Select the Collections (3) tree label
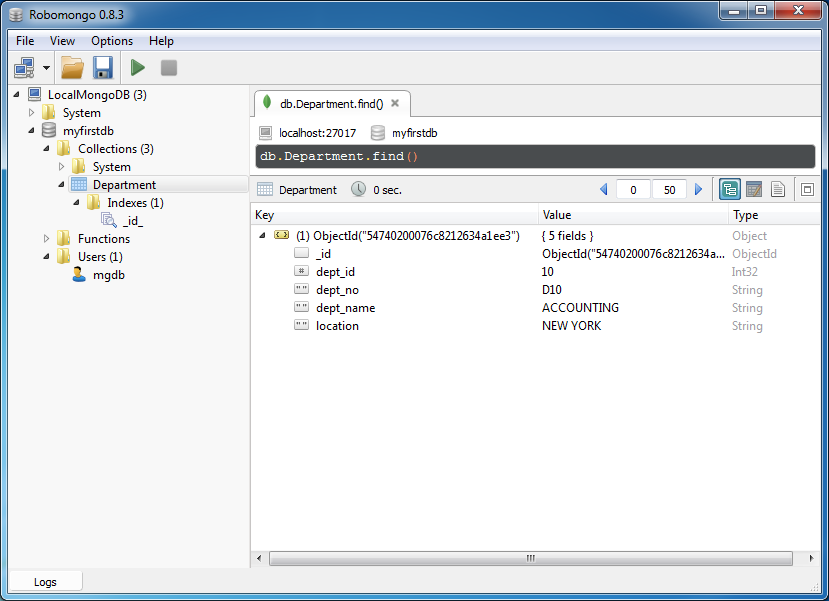The height and width of the screenshot is (601, 829). click(x=116, y=149)
